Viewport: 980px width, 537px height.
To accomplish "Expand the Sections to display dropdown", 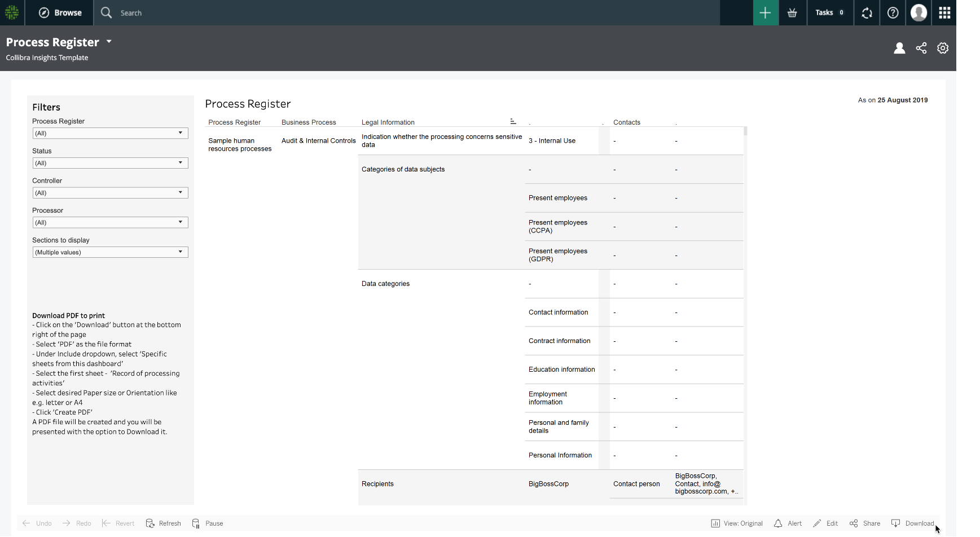I will pos(110,252).
